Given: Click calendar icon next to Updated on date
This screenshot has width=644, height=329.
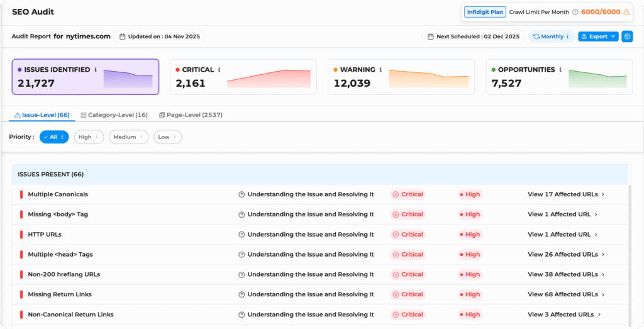Looking at the screenshot, I should point(123,36).
